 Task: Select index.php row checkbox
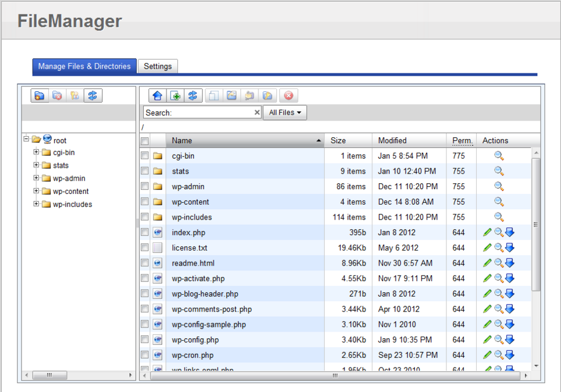click(144, 232)
